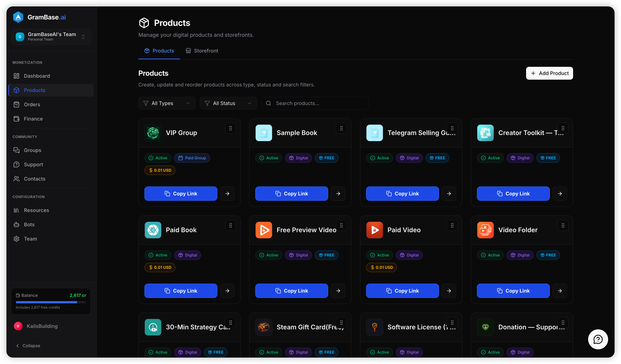
Task: Copy link for Sample Book
Action: 292,194
